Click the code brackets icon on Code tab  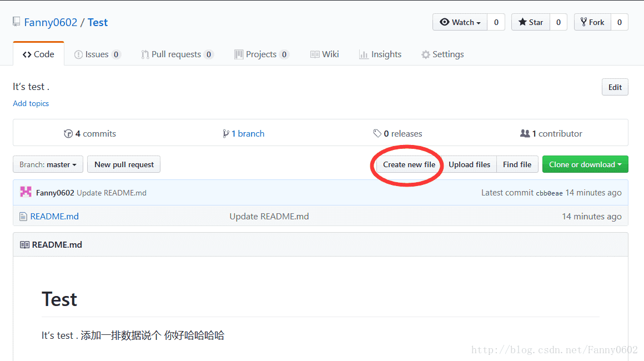coord(27,54)
